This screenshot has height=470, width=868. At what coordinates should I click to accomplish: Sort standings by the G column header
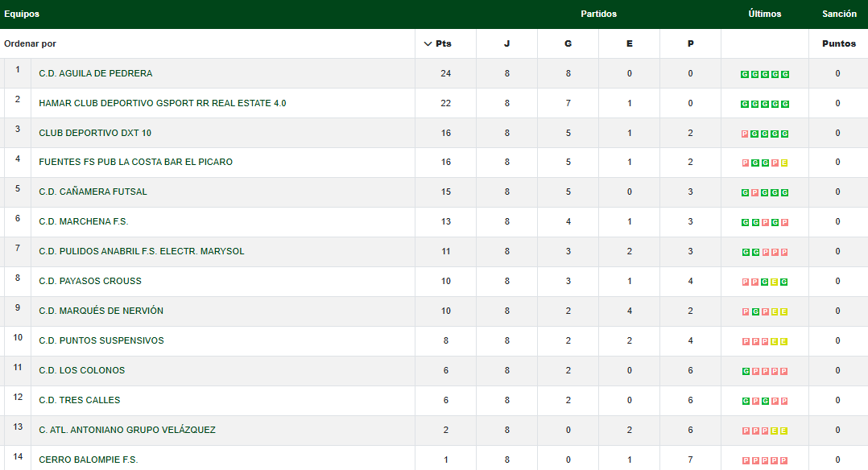(x=568, y=43)
